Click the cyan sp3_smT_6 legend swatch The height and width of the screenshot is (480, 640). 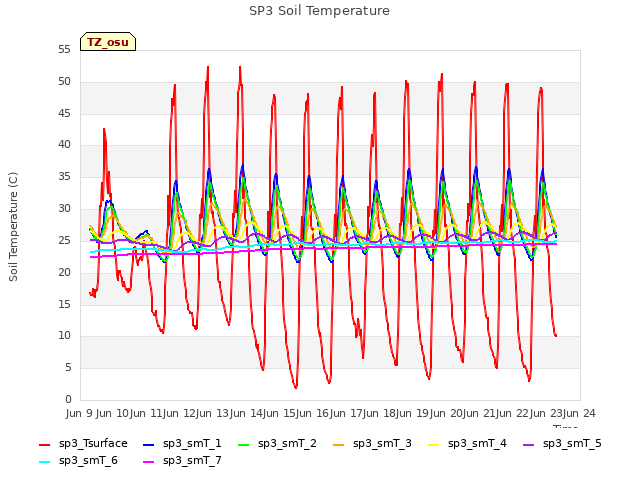click(44, 462)
